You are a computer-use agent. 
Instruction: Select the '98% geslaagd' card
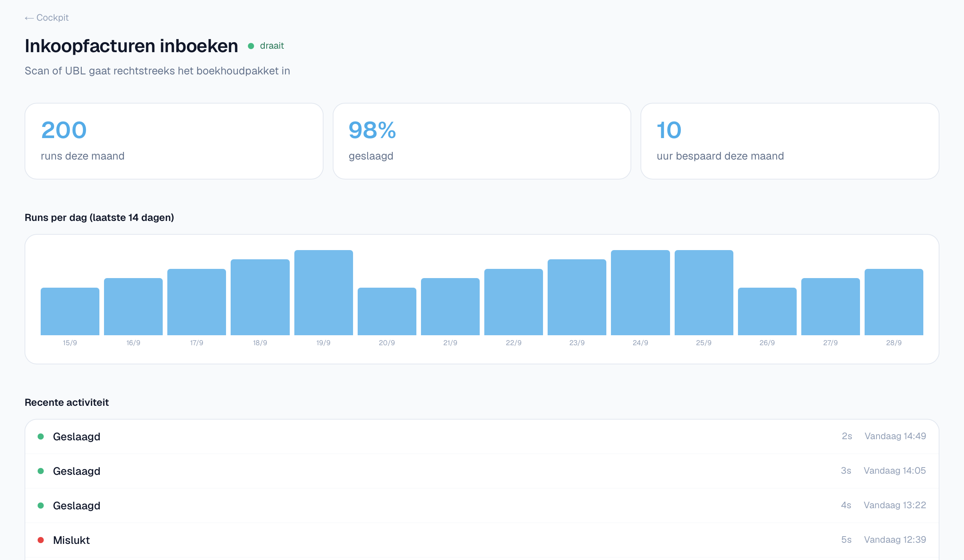(482, 141)
